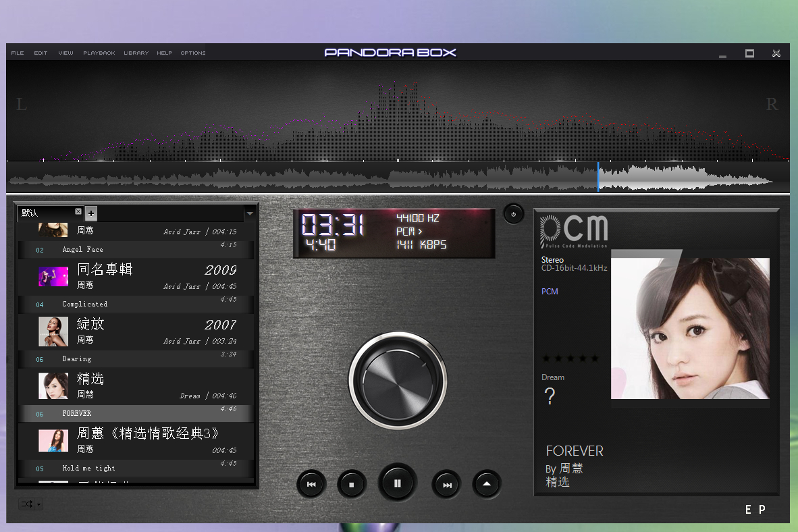
Task: Maximize the Pandora Box window
Action: [x=749, y=53]
